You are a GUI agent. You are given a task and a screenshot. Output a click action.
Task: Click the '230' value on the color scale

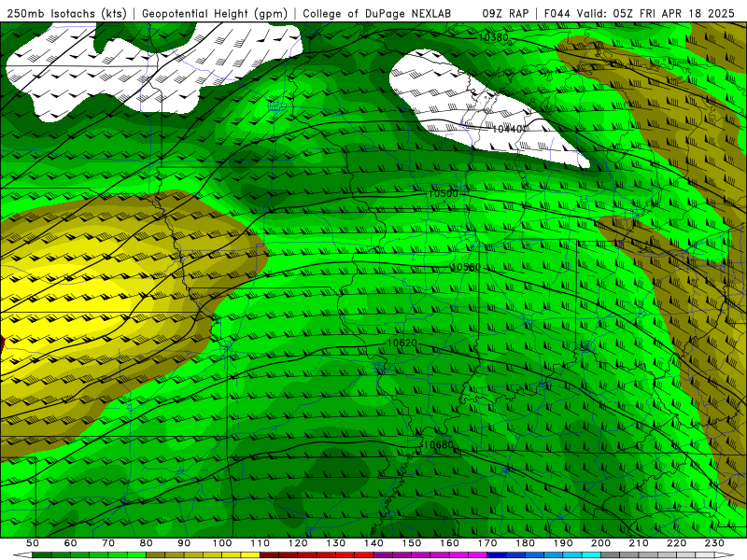[x=714, y=543]
